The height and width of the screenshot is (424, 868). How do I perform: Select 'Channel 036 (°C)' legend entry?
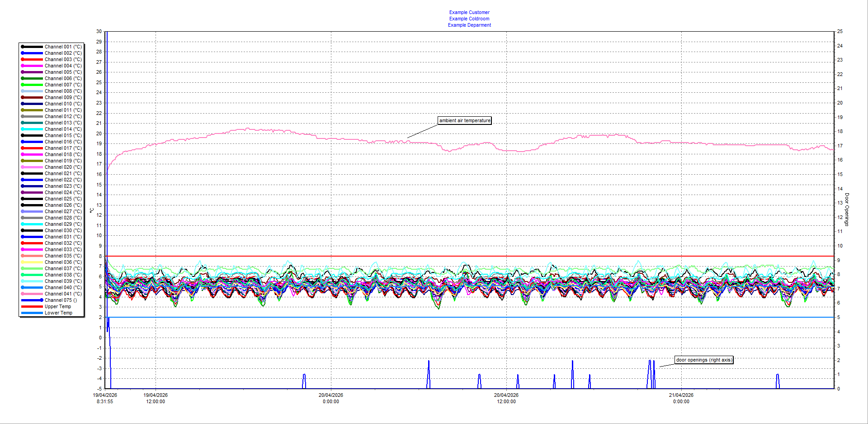click(x=52, y=262)
